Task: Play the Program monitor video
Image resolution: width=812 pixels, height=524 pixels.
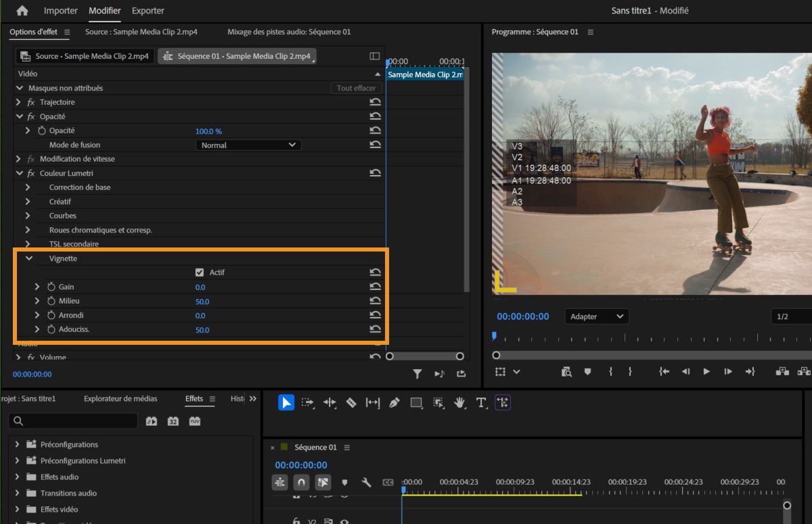Action: [x=706, y=371]
